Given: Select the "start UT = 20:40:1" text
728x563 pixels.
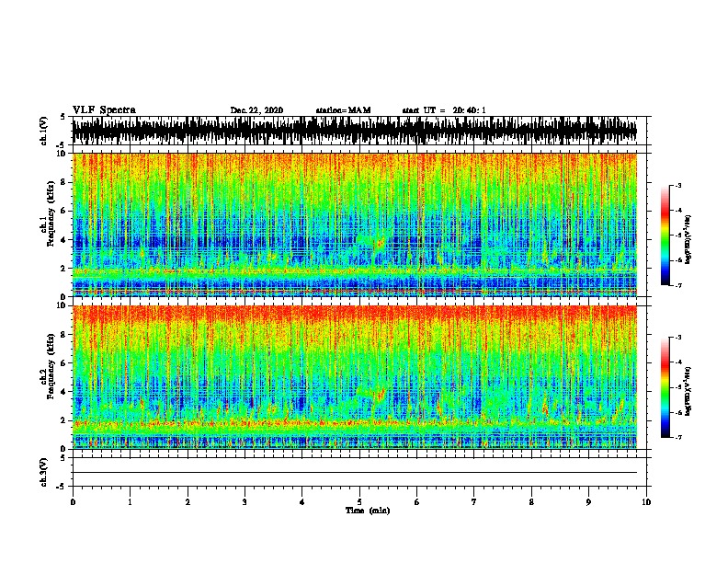Looking at the screenshot, I should point(444,110).
